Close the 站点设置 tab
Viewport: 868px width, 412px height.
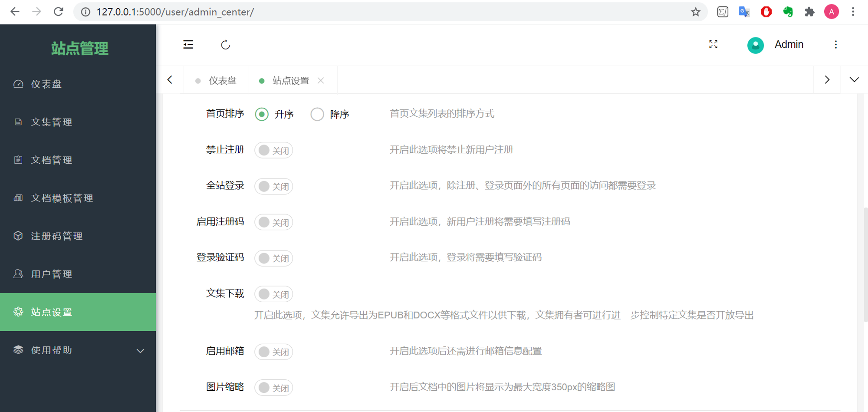click(321, 80)
